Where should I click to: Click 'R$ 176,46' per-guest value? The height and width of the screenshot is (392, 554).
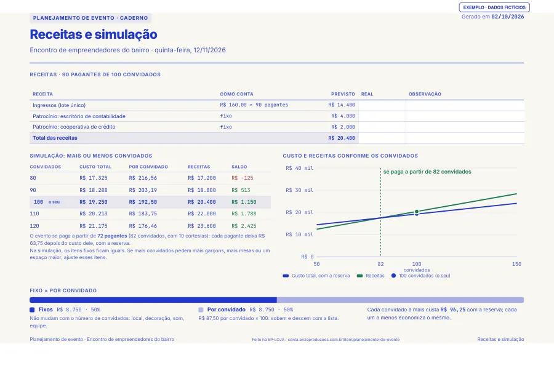point(143,226)
